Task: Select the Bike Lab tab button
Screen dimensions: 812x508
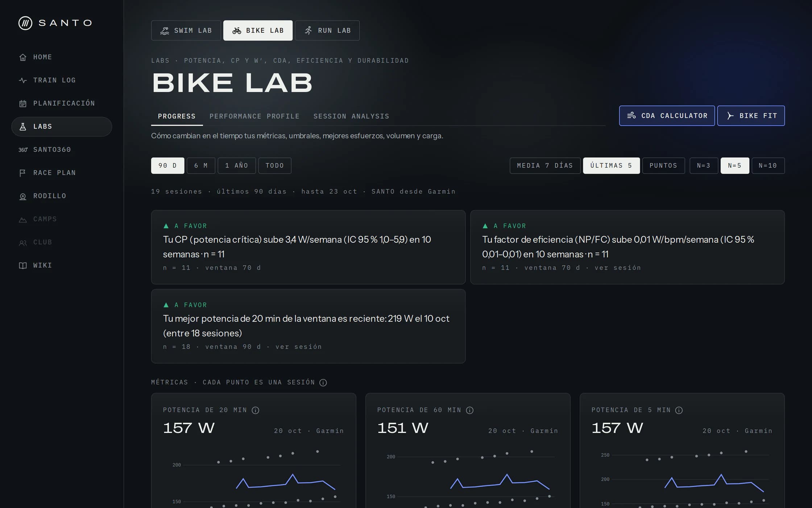Action: tap(258, 30)
